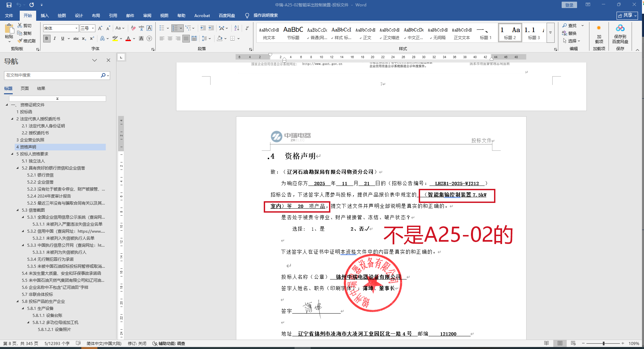Viewport: 644px width, 349px height.
Task: Open the text effects (outlined A) tool
Action: pos(102,38)
